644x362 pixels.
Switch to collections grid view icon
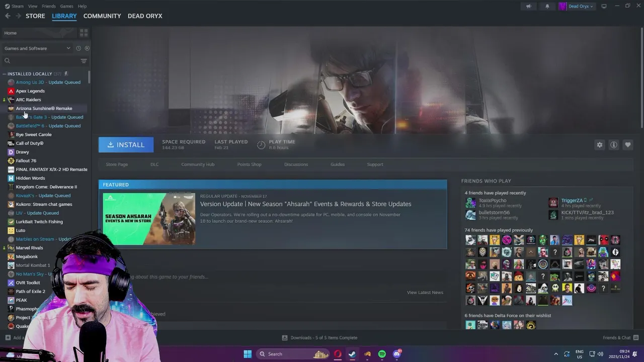click(84, 33)
